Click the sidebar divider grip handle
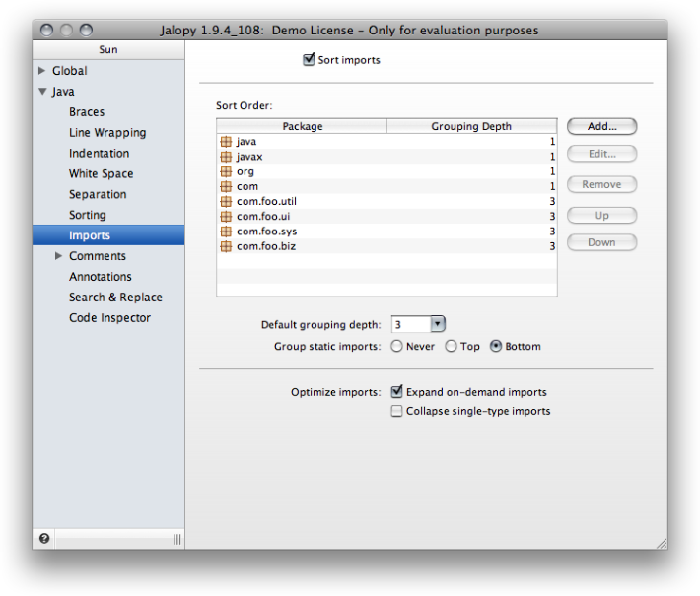 pos(176,539)
